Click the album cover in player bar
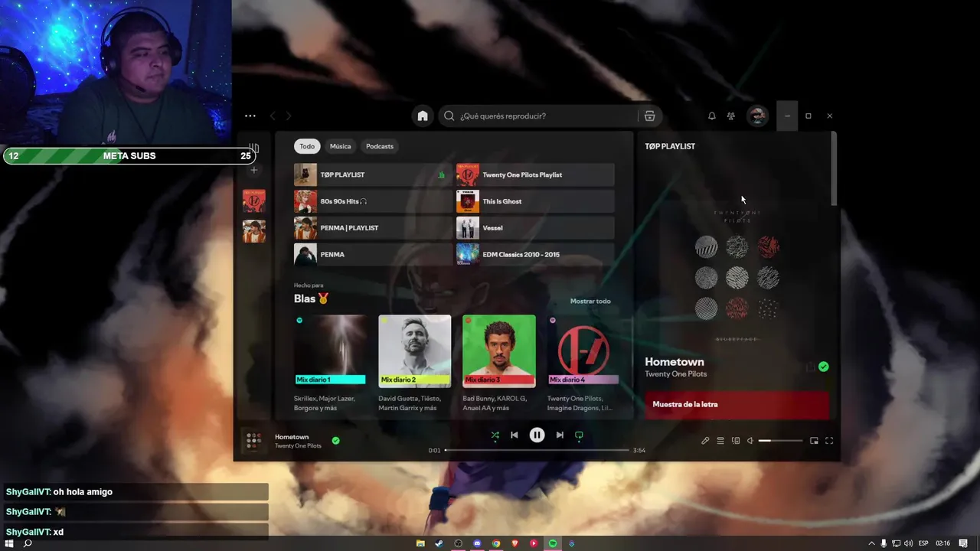Image resolution: width=980 pixels, height=551 pixels. 253,441
